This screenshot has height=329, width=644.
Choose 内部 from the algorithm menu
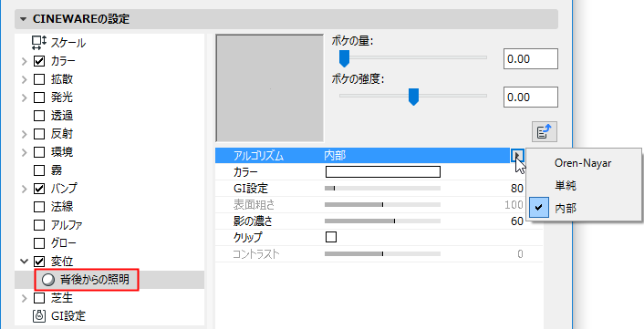584,209
